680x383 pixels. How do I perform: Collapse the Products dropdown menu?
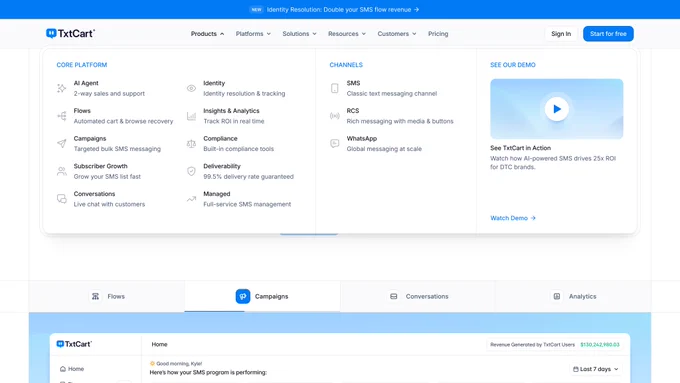tap(207, 34)
